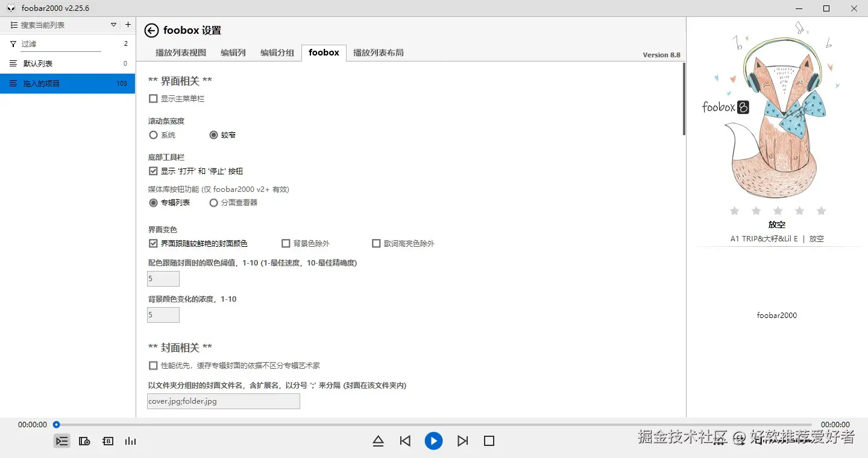This screenshot has width=868, height=458.
Task: Maximize the foobar2000 window
Action: tap(826, 8)
